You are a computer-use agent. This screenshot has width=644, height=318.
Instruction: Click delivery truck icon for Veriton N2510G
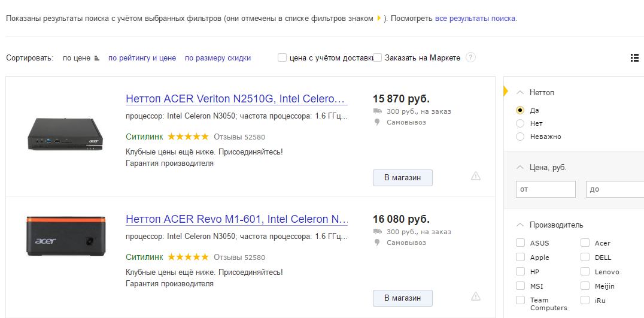377,111
